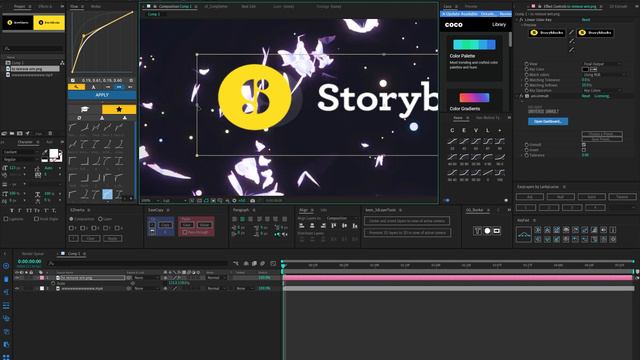Open the font style Regular dropdown
Image resolution: width=640 pixels, height=360 pixels.
point(20,159)
